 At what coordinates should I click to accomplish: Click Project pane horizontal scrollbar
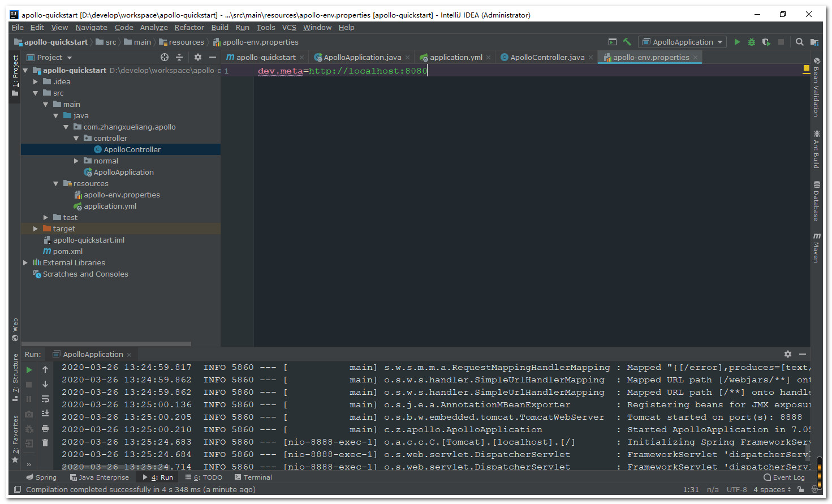click(106, 343)
